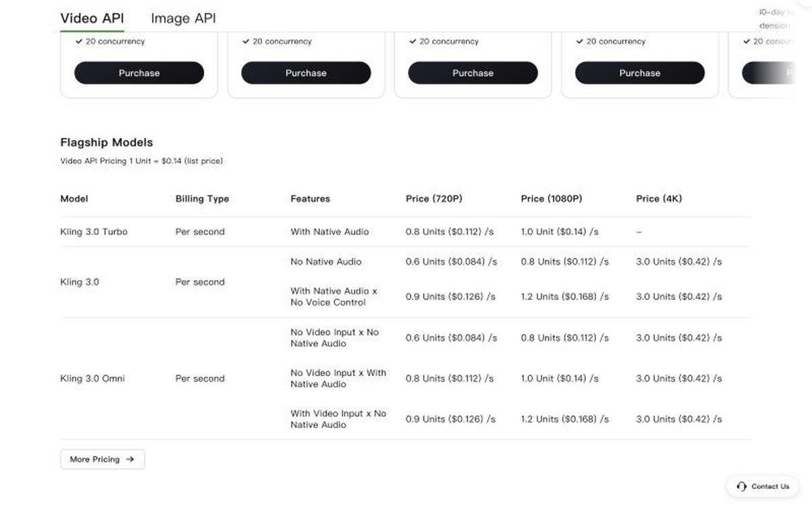The image size is (812, 508).
Task: Click the Flagship Models heading
Action: [x=106, y=142]
